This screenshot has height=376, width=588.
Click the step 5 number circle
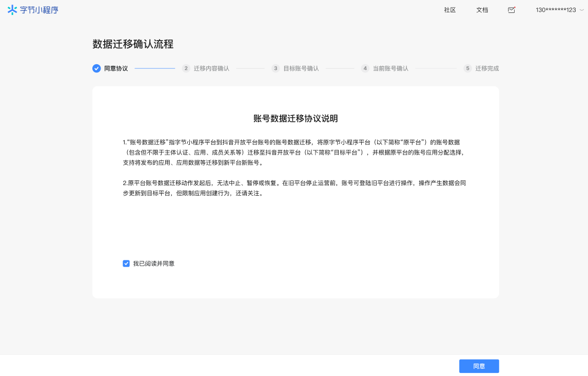click(x=467, y=68)
